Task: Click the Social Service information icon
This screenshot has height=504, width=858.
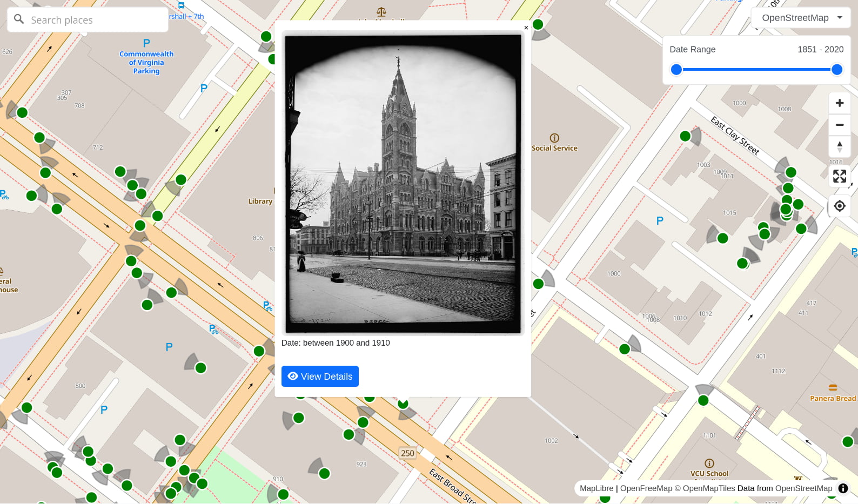Action: pyautogui.click(x=554, y=138)
